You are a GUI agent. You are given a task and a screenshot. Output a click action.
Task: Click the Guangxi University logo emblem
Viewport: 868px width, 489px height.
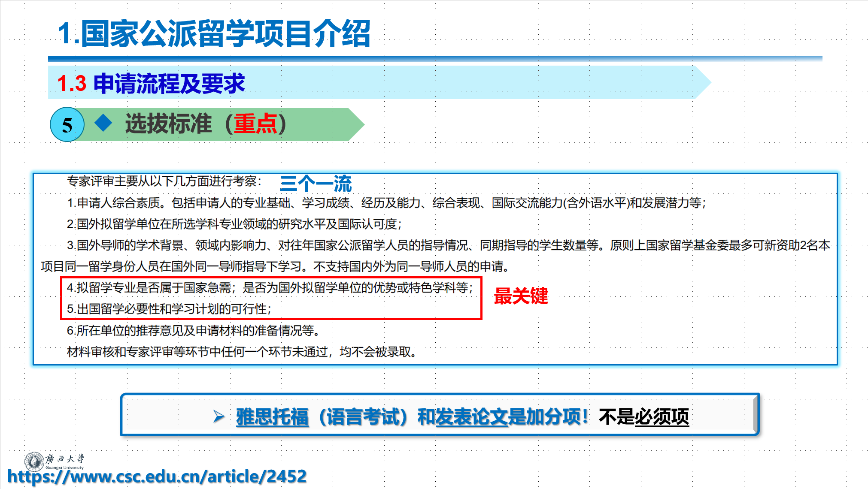(x=33, y=461)
